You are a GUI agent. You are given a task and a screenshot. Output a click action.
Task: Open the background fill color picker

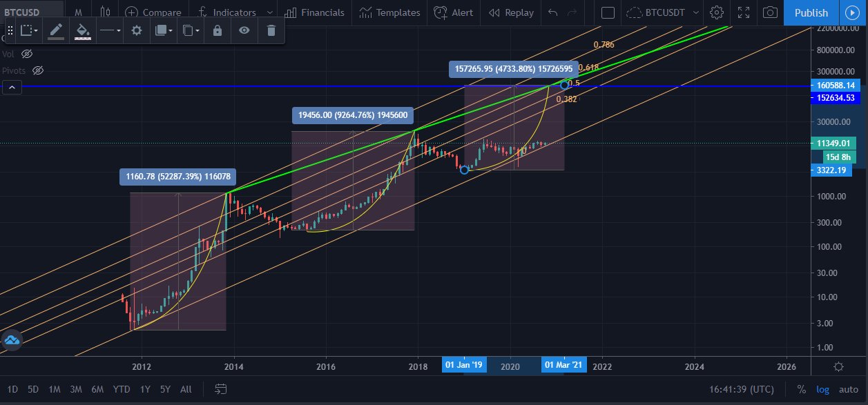coord(83,30)
